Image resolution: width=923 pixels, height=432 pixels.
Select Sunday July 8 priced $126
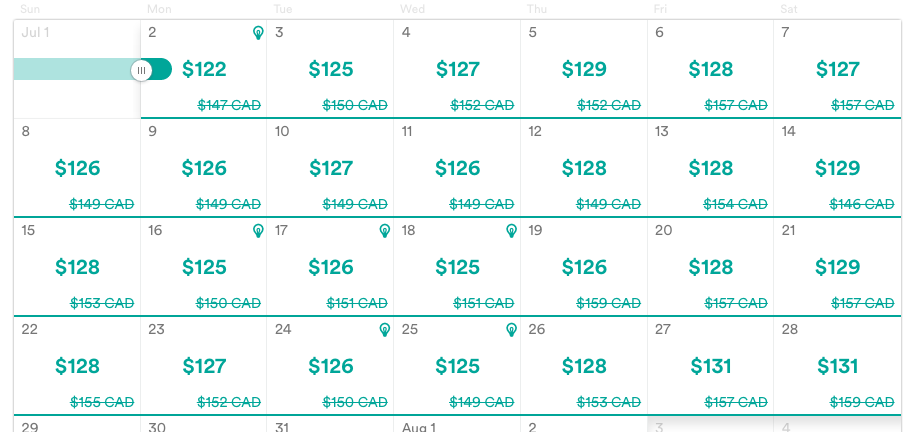click(77, 168)
